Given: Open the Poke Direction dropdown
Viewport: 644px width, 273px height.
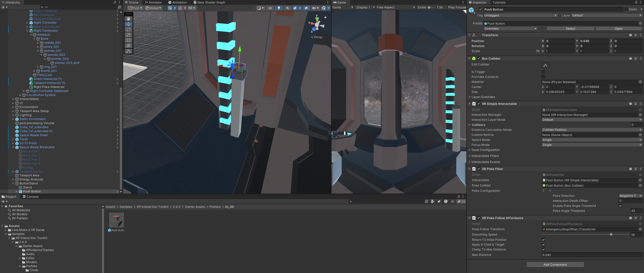Looking at the screenshot, I should coord(630,196).
